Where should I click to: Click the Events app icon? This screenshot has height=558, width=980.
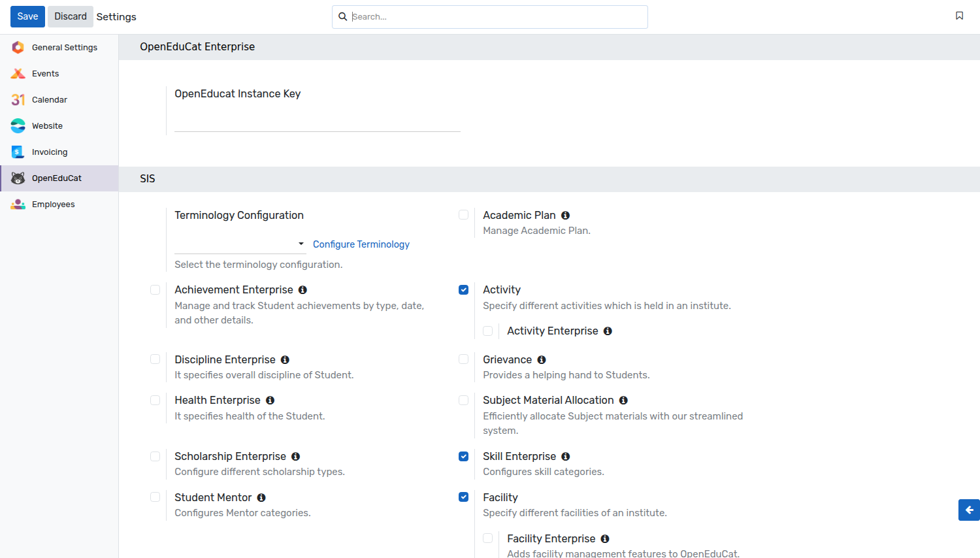tap(18, 73)
